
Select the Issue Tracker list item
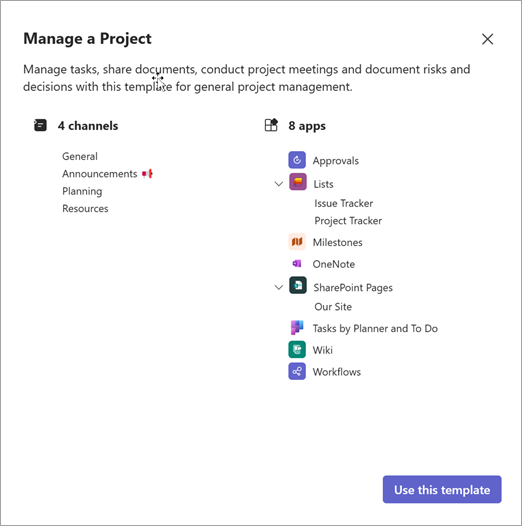[x=344, y=203]
